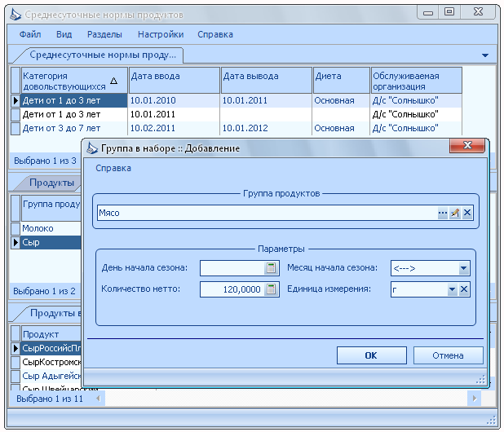This screenshot has height=432, width=504.
Task: Open Файл menu
Action: (30, 34)
